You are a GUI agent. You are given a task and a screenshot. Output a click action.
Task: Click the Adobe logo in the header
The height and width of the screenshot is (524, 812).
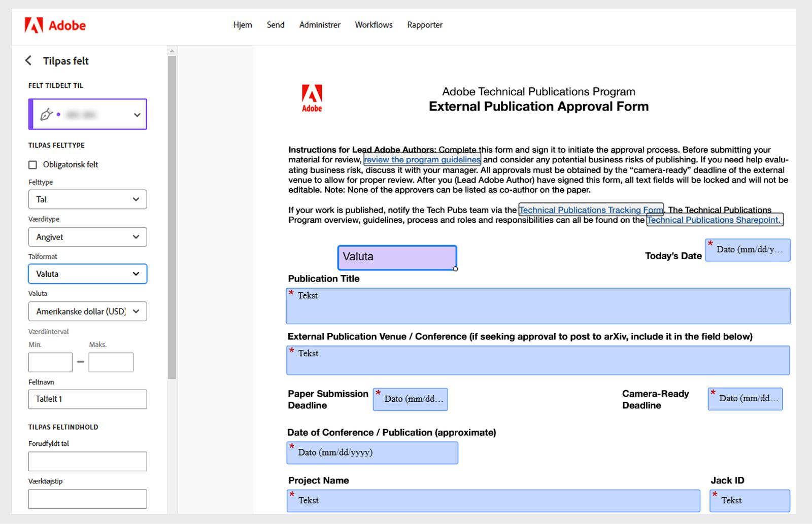point(55,25)
